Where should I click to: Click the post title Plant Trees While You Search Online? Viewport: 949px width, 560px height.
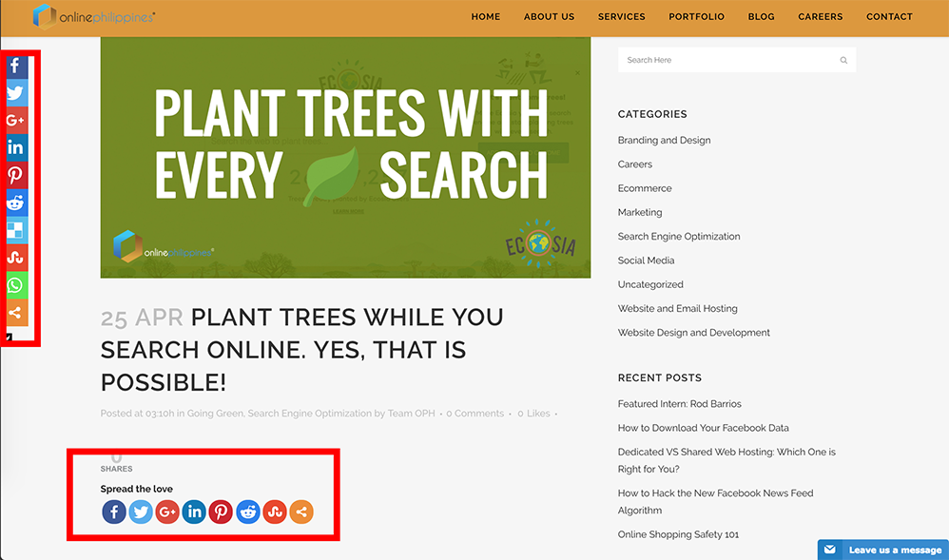(301, 350)
